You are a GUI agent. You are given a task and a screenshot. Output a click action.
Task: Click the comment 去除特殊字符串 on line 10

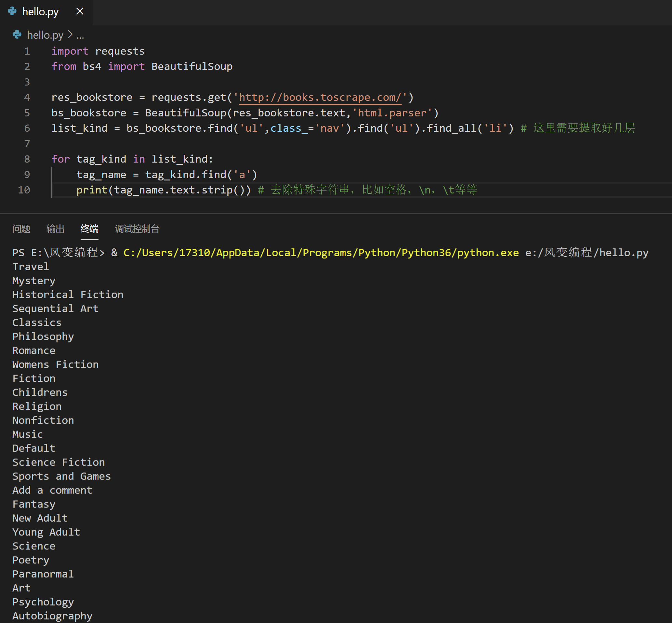368,190
